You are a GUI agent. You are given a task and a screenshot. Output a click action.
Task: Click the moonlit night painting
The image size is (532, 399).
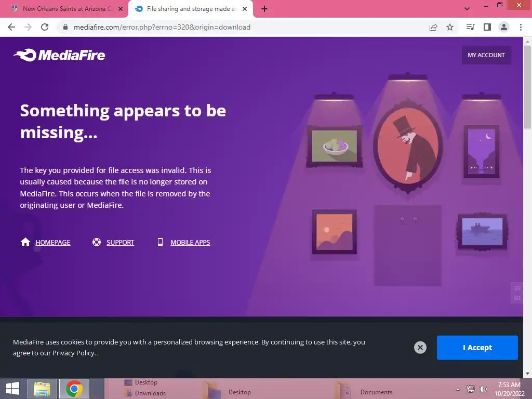(482, 152)
